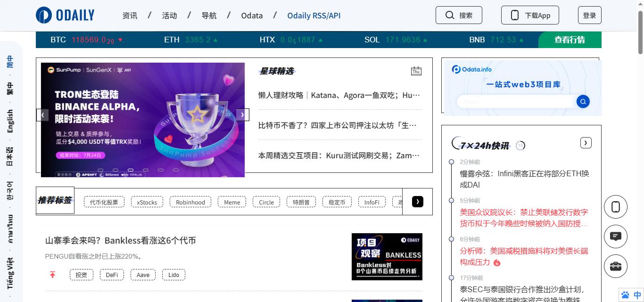
Task: Select HTX price ticker entry
Action: click(x=291, y=40)
